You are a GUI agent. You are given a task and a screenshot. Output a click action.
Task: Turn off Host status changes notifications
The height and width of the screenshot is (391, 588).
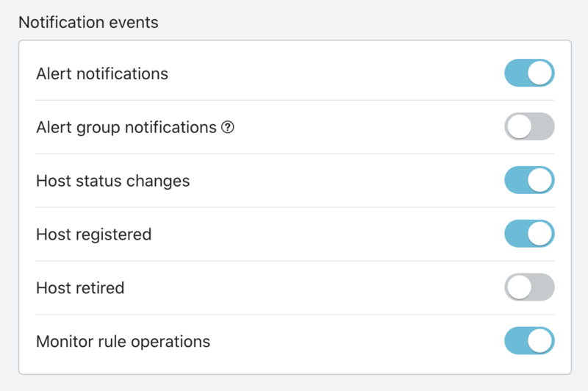point(529,180)
